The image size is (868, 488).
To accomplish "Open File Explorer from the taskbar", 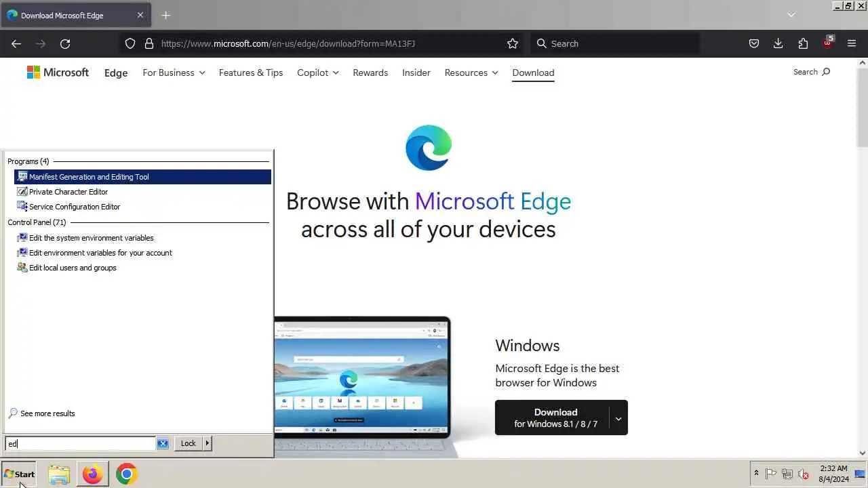I will [x=59, y=474].
